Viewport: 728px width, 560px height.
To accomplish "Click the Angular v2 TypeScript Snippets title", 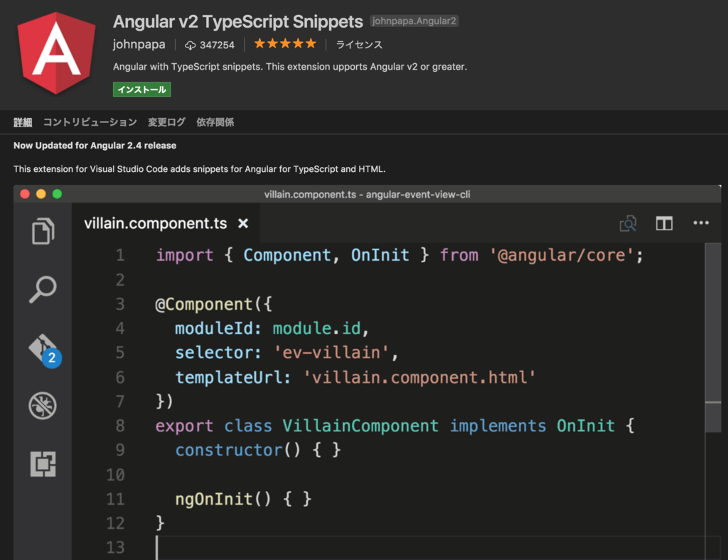I will pos(237,22).
